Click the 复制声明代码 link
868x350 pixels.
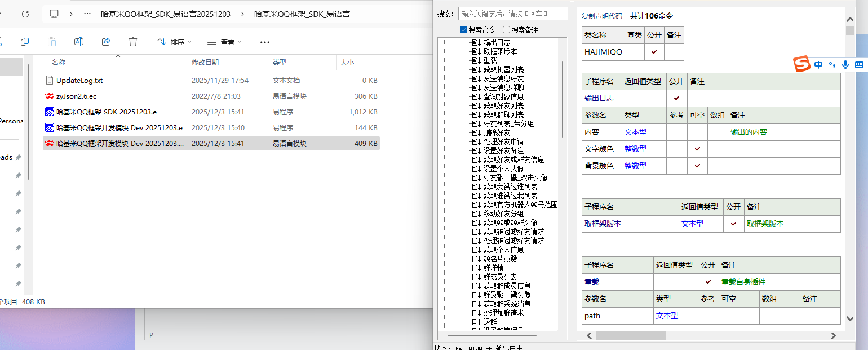pyautogui.click(x=602, y=16)
